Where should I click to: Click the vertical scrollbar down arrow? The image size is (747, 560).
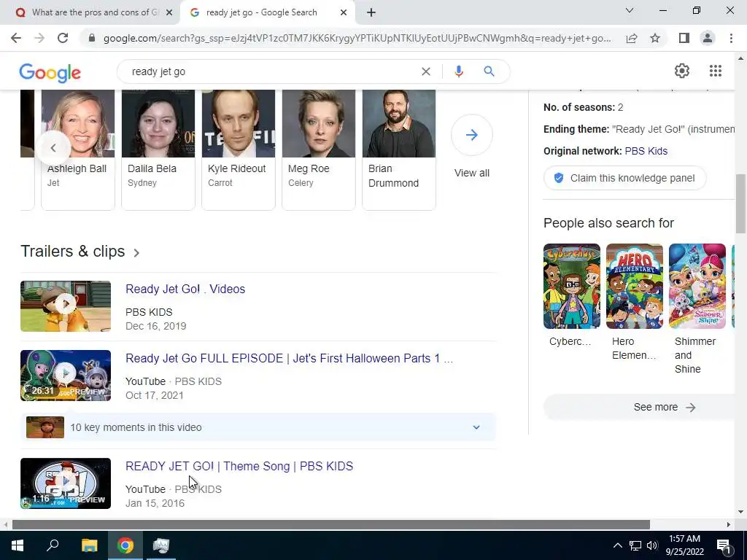click(x=740, y=512)
